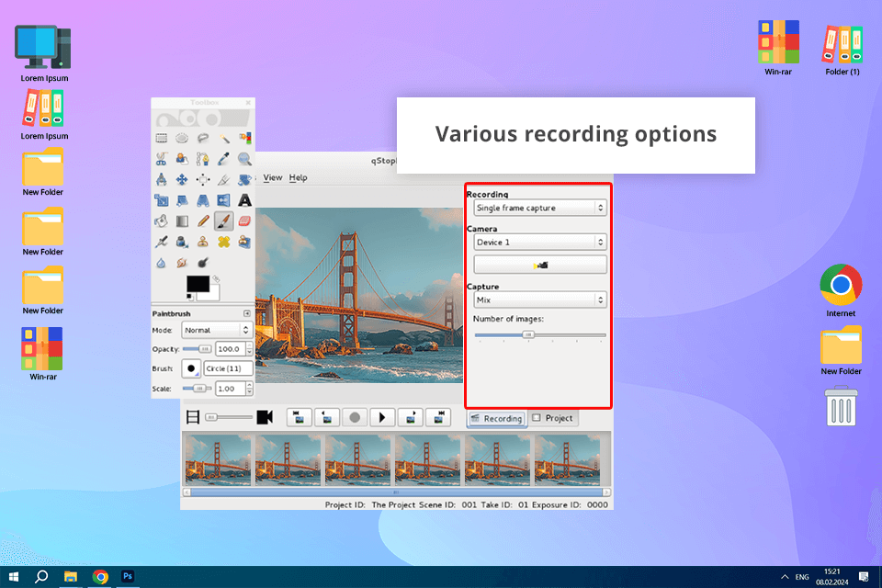The image size is (882, 588).
Task: Expand the Camera Device 1 dropdown
Action: 539,243
